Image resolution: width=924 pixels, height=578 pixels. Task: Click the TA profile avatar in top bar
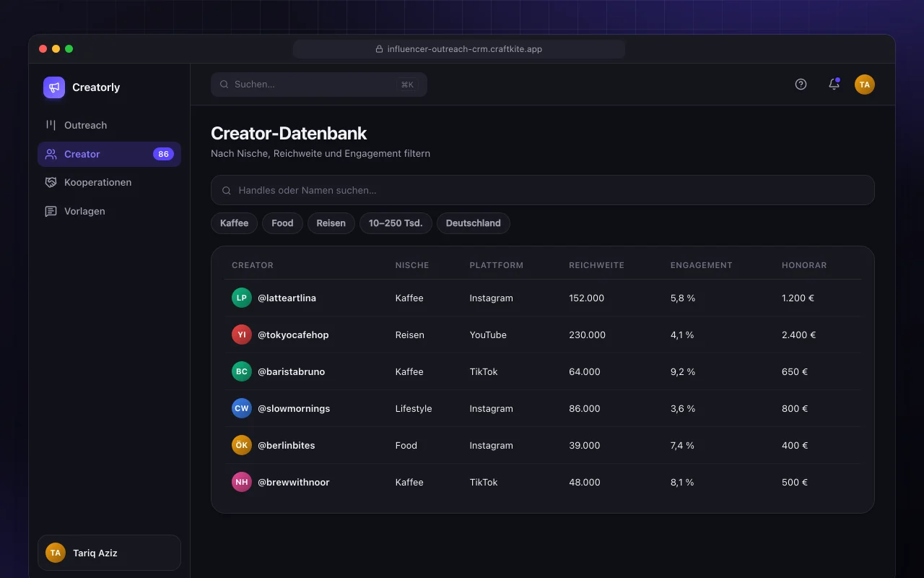865,85
